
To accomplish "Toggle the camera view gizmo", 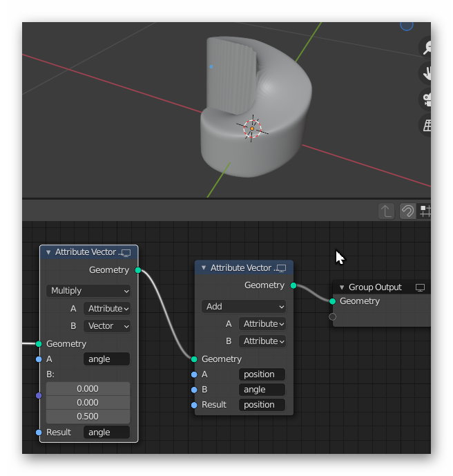I will [425, 99].
